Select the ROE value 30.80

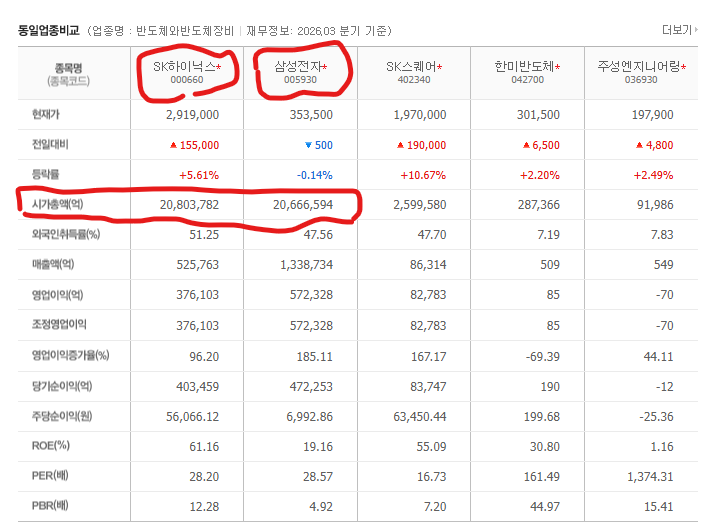pyautogui.click(x=545, y=447)
